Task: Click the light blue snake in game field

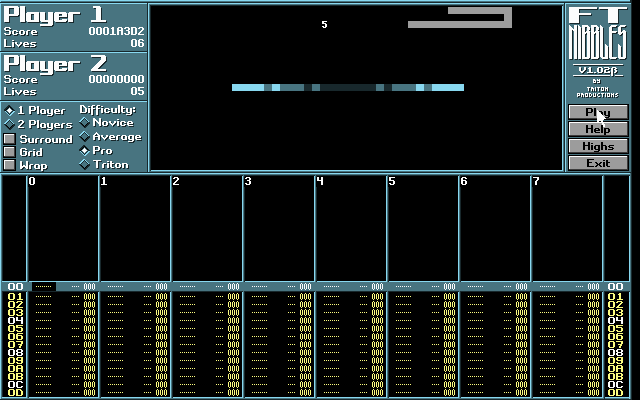Action: click(x=347, y=88)
